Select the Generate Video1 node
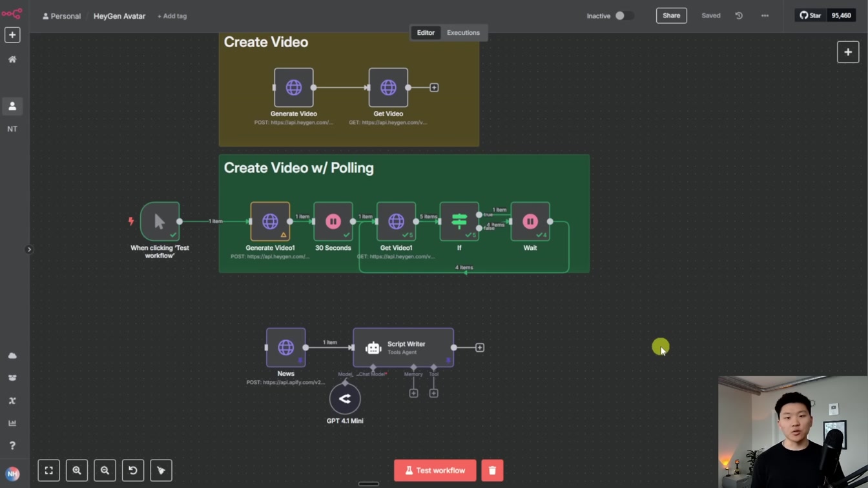This screenshot has height=488, width=868. [x=270, y=221]
